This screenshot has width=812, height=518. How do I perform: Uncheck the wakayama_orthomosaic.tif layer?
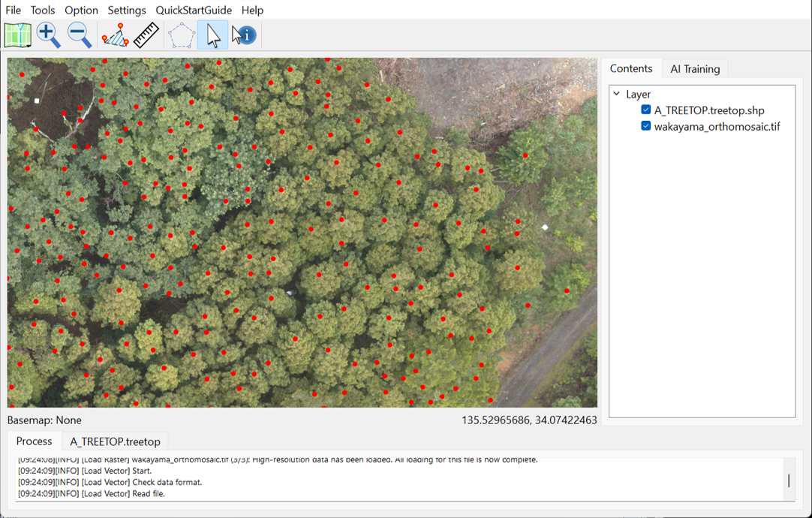coord(645,125)
